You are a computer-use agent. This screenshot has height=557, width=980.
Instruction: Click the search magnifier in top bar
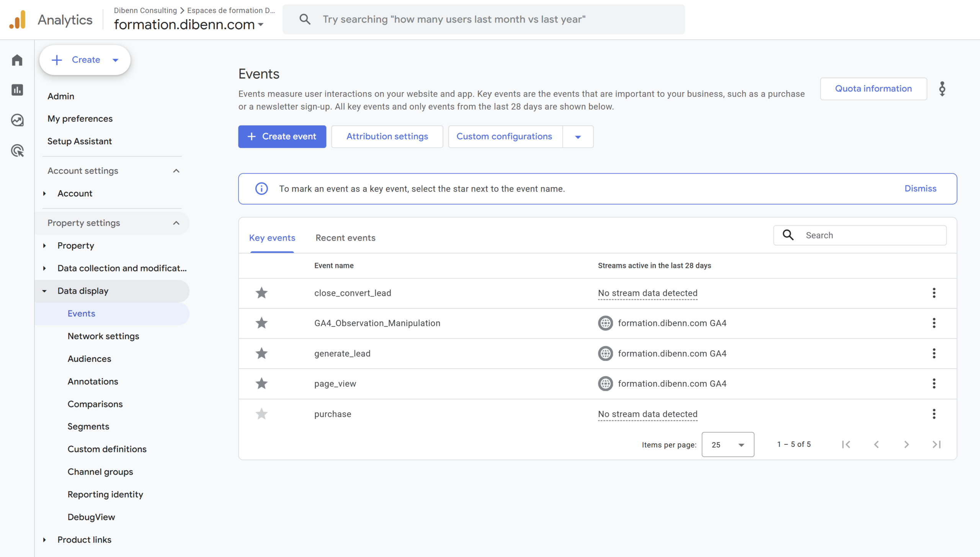tap(305, 19)
